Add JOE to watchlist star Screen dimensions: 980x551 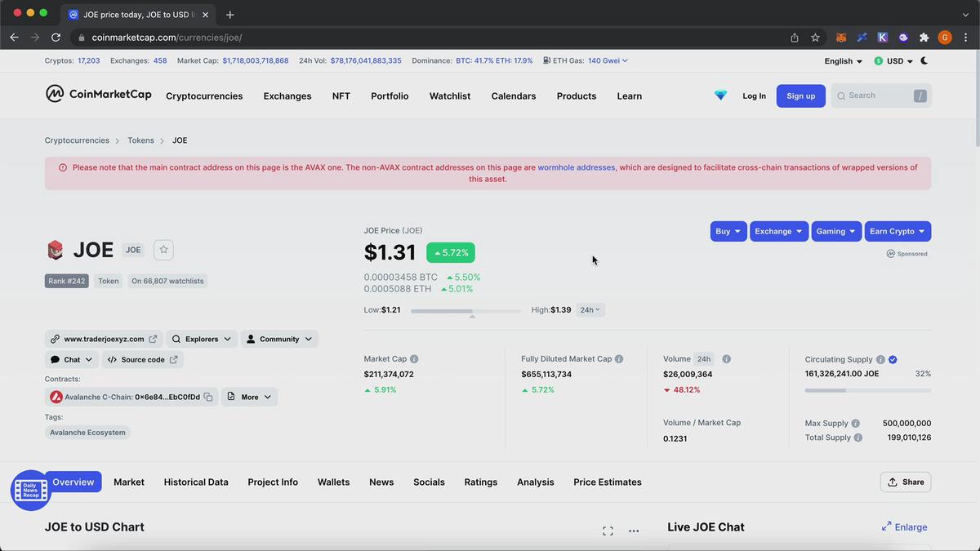coord(163,250)
